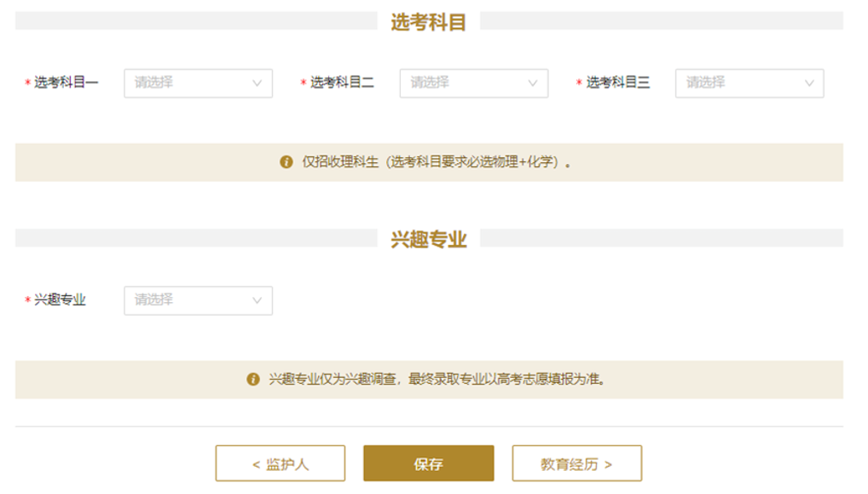Viewport: 868px width, 494px height.
Task: Click the 选考科目一 field label
Action: click(67, 83)
